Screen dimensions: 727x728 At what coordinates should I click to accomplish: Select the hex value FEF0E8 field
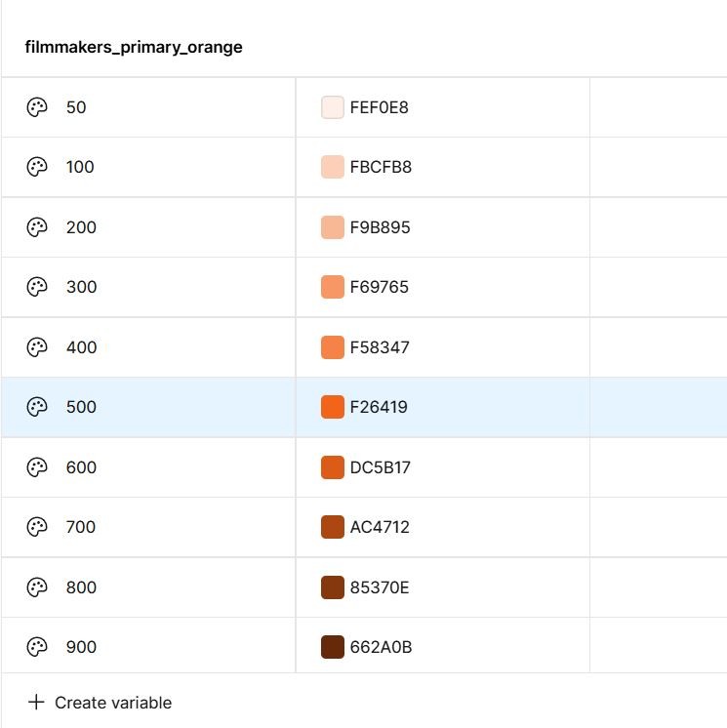click(x=379, y=107)
